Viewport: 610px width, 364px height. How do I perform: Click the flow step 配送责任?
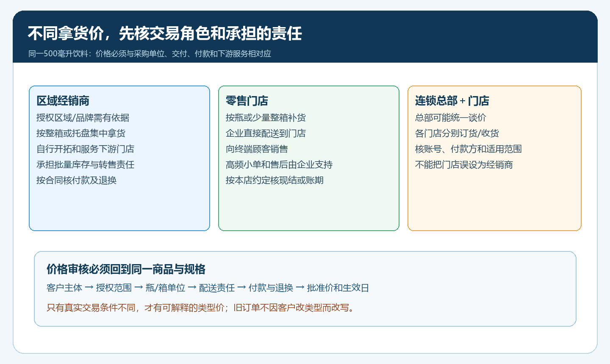(217, 288)
